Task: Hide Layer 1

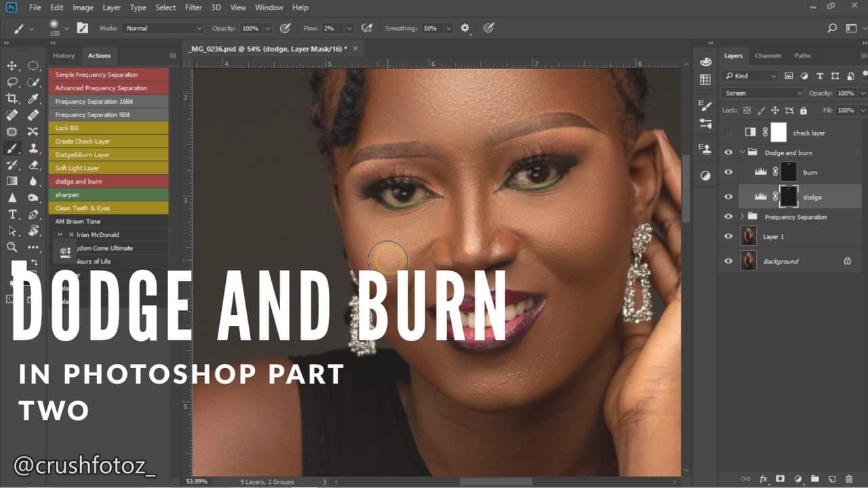Action: [x=728, y=237]
